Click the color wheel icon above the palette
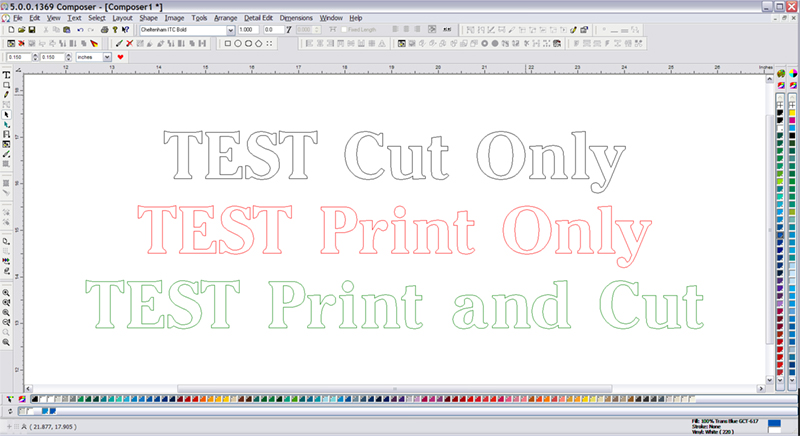800x436 pixels. tap(793, 74)
